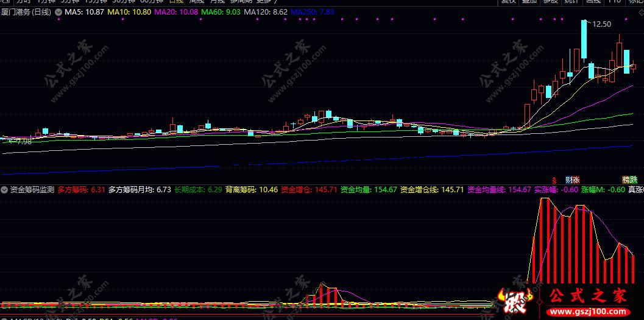Select the MA20: 10.08 label
This screenshot has height=320, width=644.
[176, 12]
